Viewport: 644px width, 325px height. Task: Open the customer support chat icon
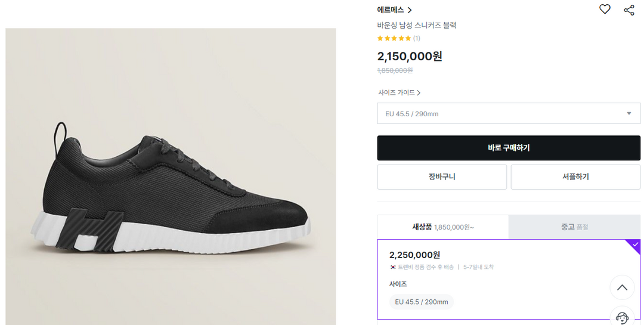[622, 317]
